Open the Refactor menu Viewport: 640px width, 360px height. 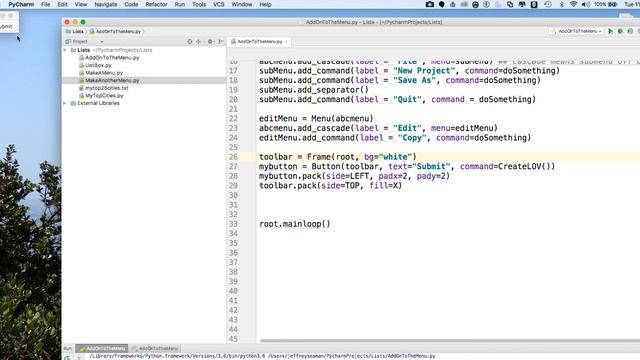tap(156, 4)
